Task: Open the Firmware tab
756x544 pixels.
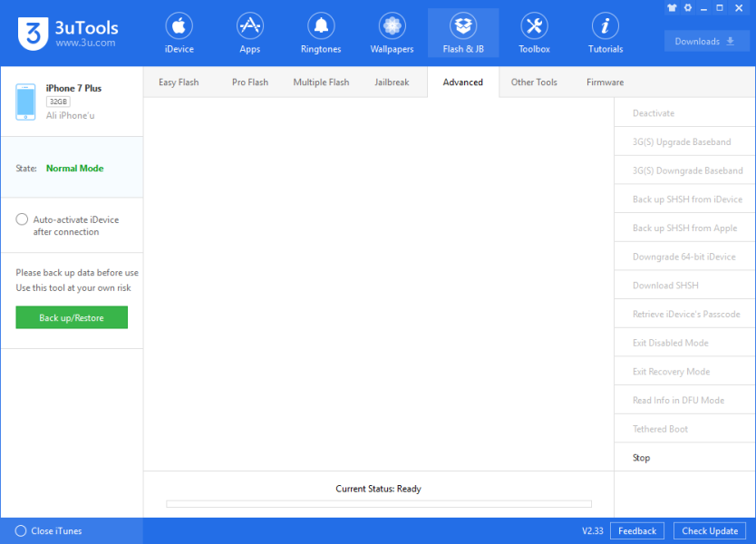Action: (605, 83)
